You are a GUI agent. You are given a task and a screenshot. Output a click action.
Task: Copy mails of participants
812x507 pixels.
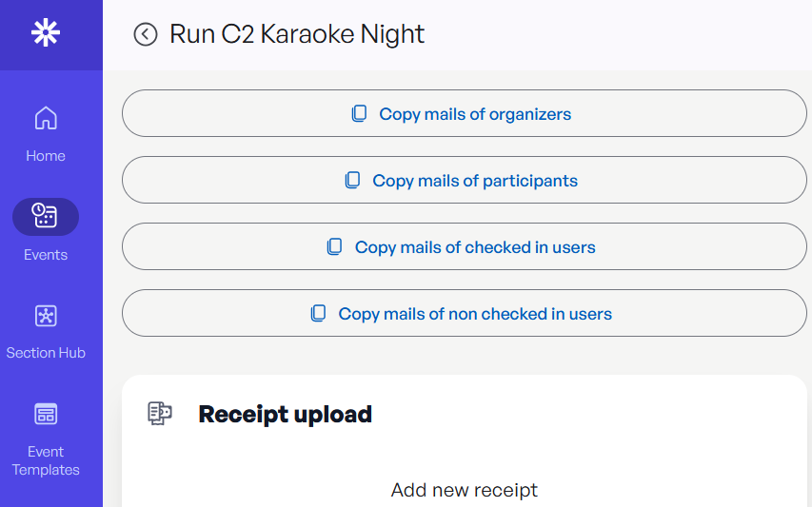click(x=464, y=180)
